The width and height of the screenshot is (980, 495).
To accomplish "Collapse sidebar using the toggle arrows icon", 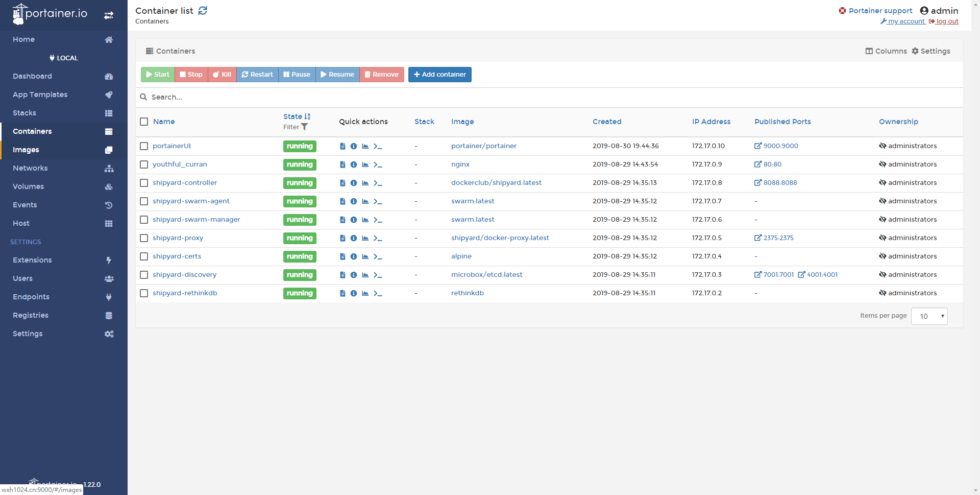I will click(109, 15).
